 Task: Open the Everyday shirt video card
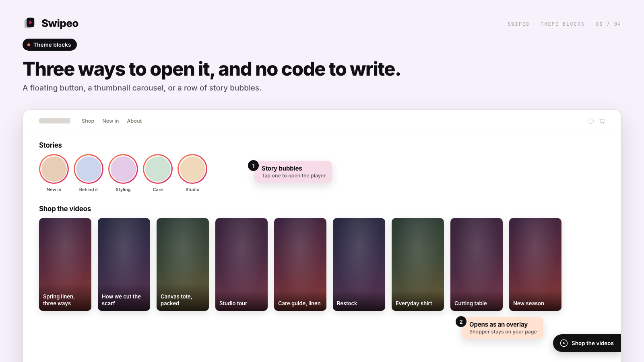point(418,264)
